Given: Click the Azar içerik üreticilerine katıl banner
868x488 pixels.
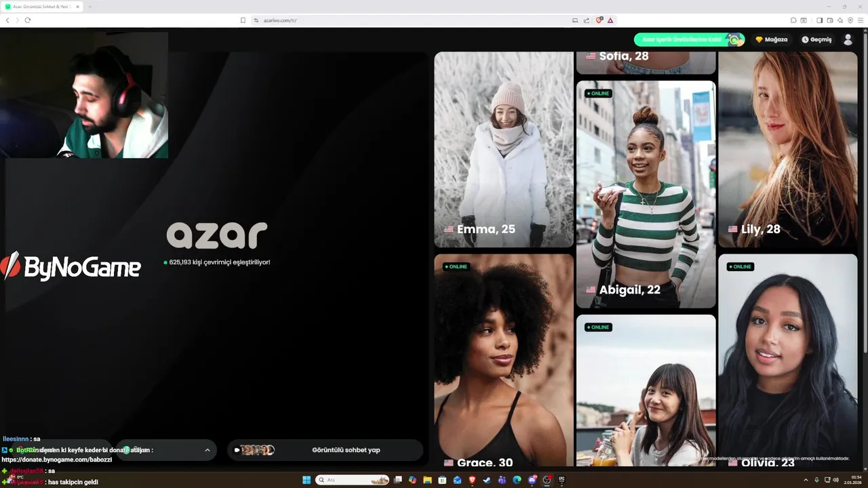Looking at the screenshot, I should click(x=689, y=40).
